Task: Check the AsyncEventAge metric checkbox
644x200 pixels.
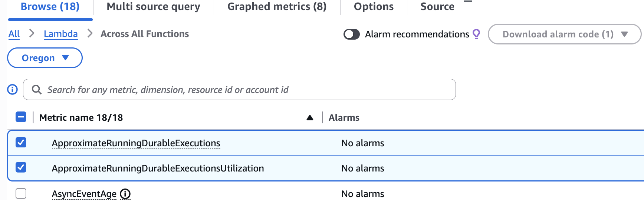Action: 21,193
